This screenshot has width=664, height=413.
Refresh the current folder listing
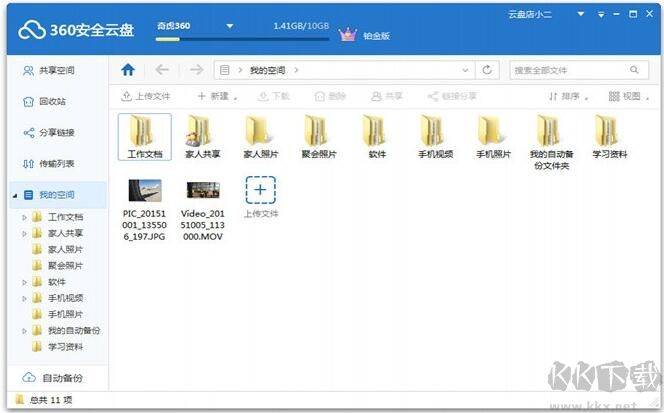[x=487, y=70]
